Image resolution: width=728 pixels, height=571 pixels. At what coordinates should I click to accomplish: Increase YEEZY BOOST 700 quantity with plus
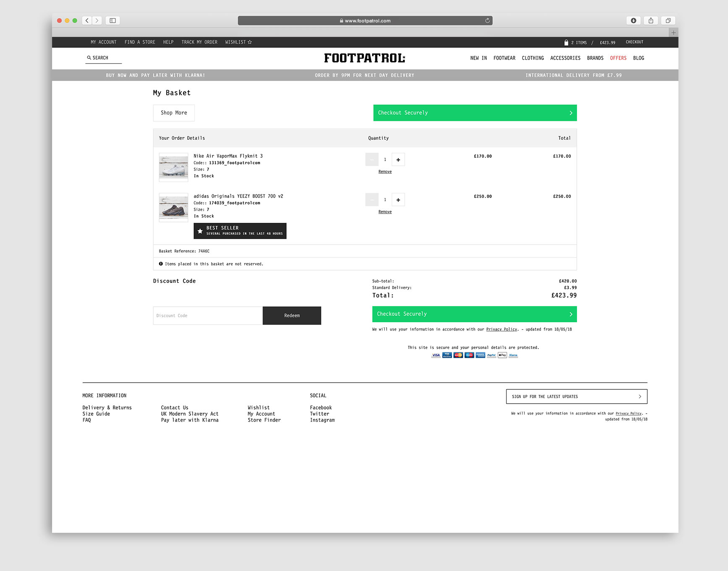point(398,200)
